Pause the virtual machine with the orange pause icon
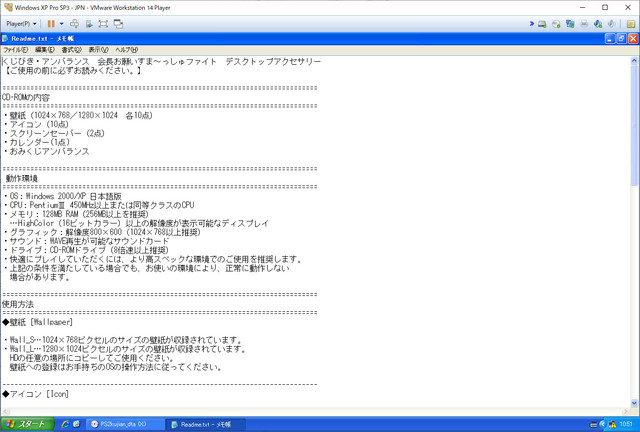Viewport: 640px width, 432px height. point(51,24)
